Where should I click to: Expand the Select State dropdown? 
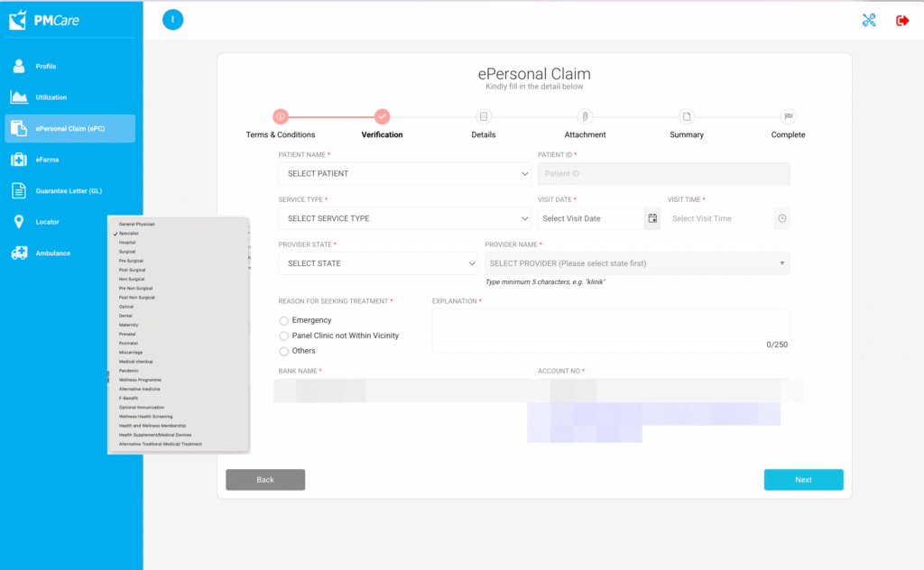point(377,263)
